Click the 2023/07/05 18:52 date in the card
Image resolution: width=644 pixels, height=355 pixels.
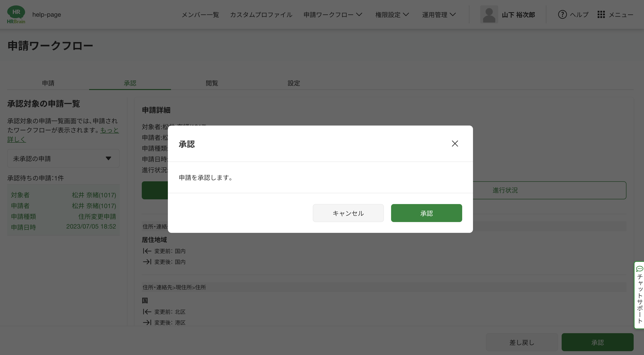tap(91, 227)
